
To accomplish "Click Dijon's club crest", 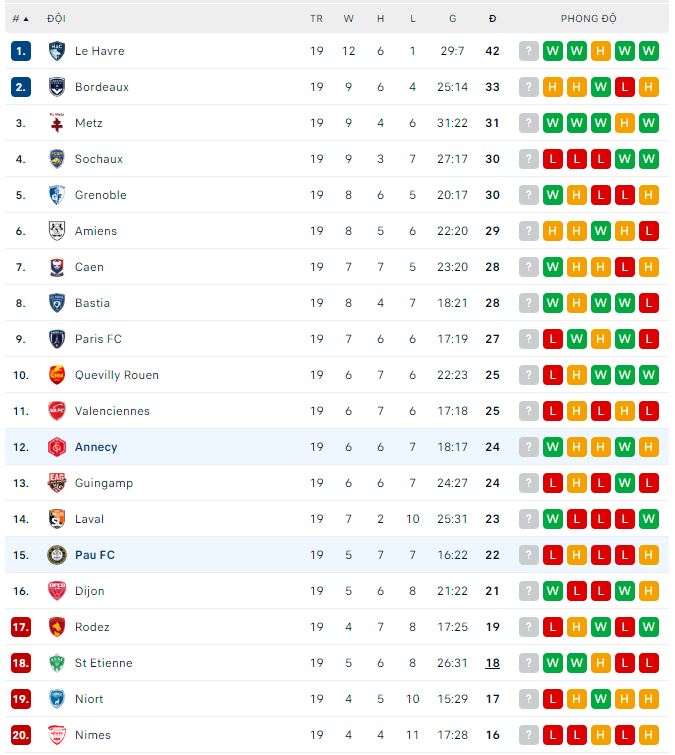I will coord(57,591).
